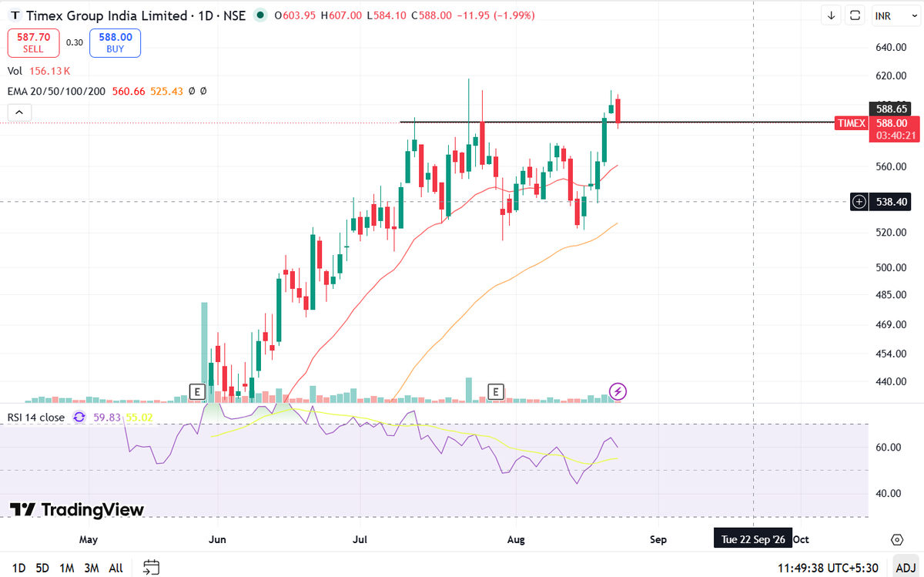924x577 pixels.
Task: Open the E earnings marker near June
Action: (x=197, y=391)
